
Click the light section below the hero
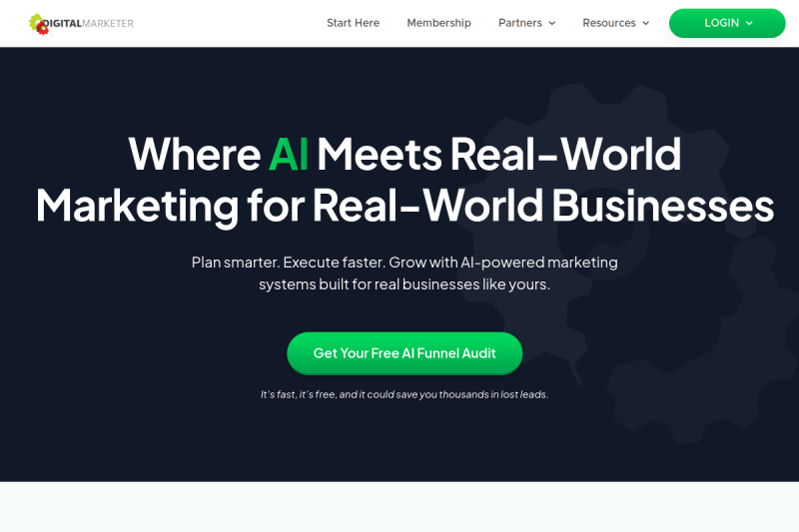(399, 507)
